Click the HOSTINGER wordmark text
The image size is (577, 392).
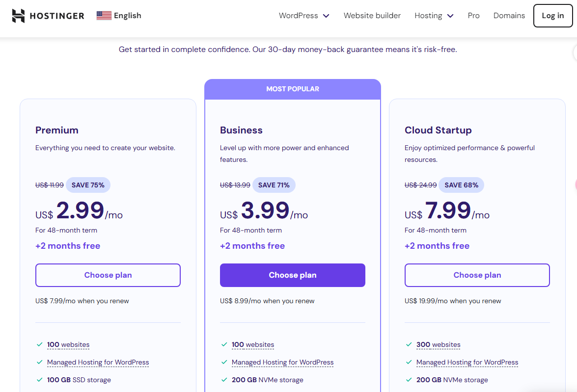point(57,16)
